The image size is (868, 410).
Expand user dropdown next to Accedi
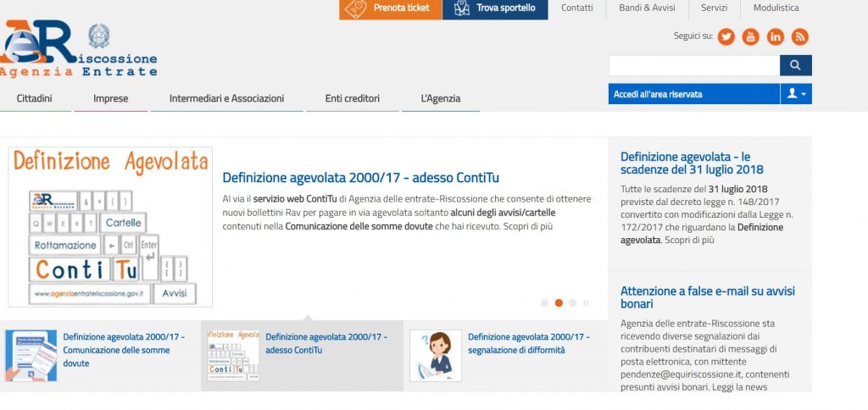pyautogui.click(x=796, y=94)
